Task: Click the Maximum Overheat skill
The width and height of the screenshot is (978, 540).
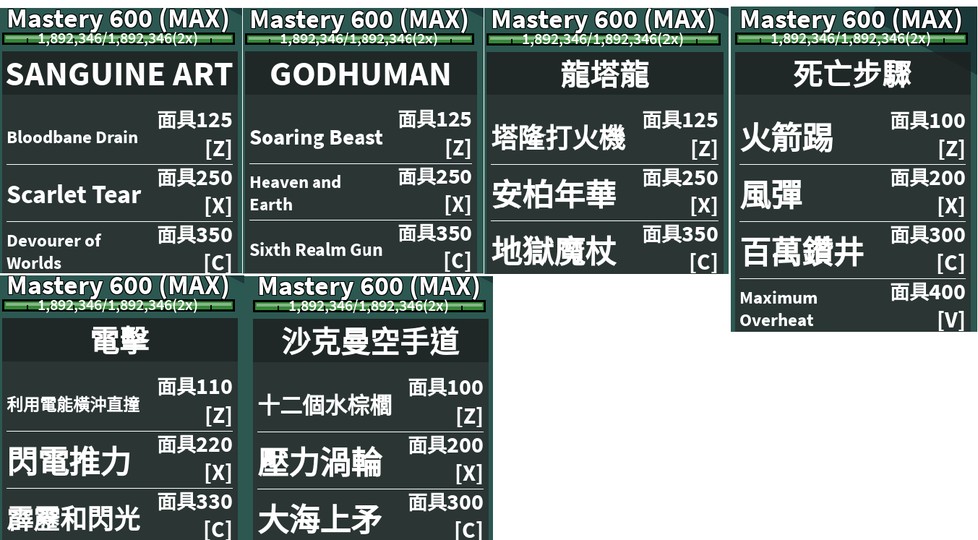Action: [778, 309]
